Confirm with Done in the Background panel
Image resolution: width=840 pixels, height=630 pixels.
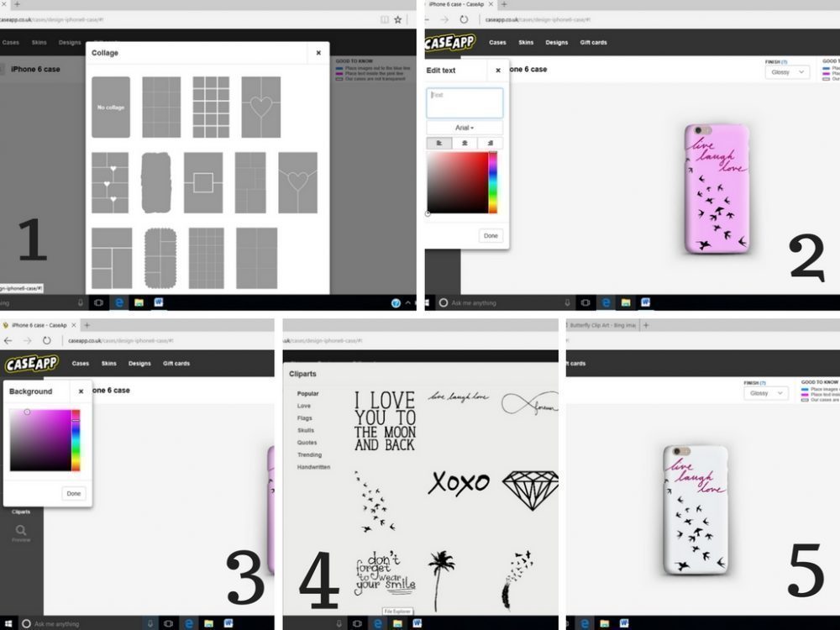coord(74,493)
